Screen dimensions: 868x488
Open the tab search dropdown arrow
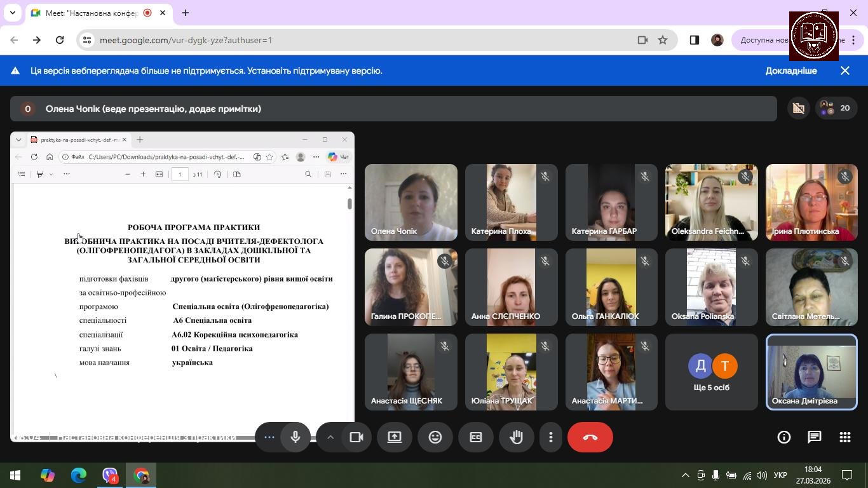point(12,13)
